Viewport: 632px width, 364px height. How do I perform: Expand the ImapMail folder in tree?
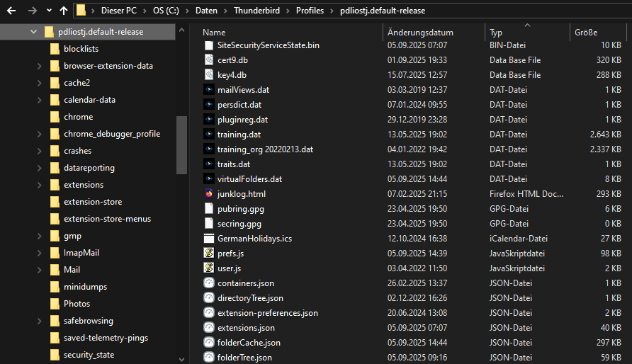tap(40, 253)
